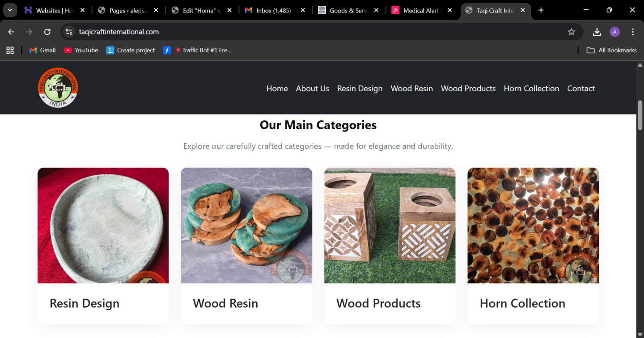Reload the page with the refresh icon
The image size is (644, 338).
pyautogui.click(x=47, y=32)
